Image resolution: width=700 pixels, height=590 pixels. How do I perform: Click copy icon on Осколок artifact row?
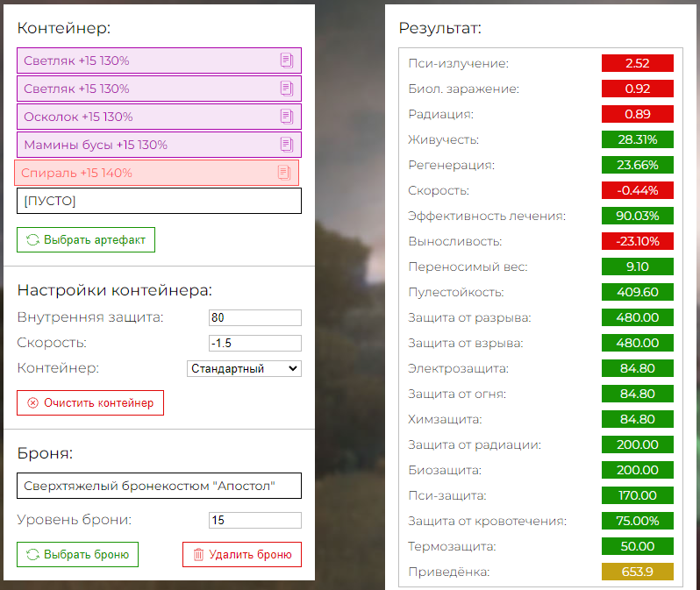287,117
